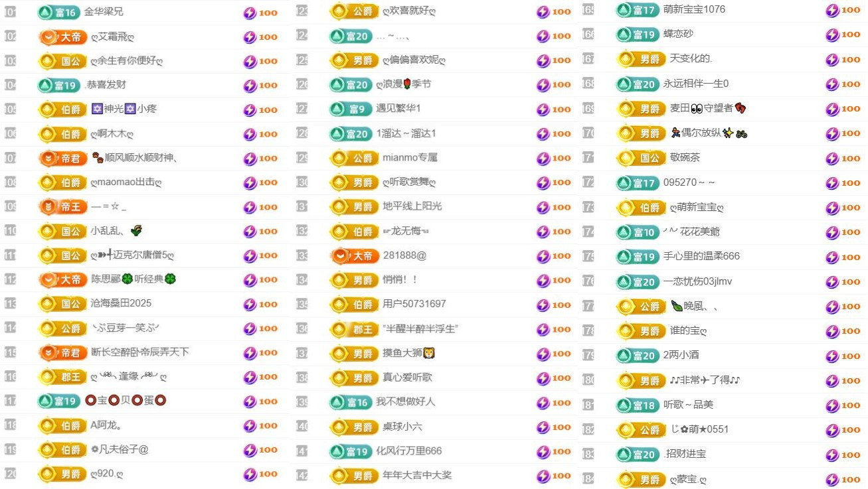
Task: Click the lightning icon in 敬碗茶's row
Action: 833,159
